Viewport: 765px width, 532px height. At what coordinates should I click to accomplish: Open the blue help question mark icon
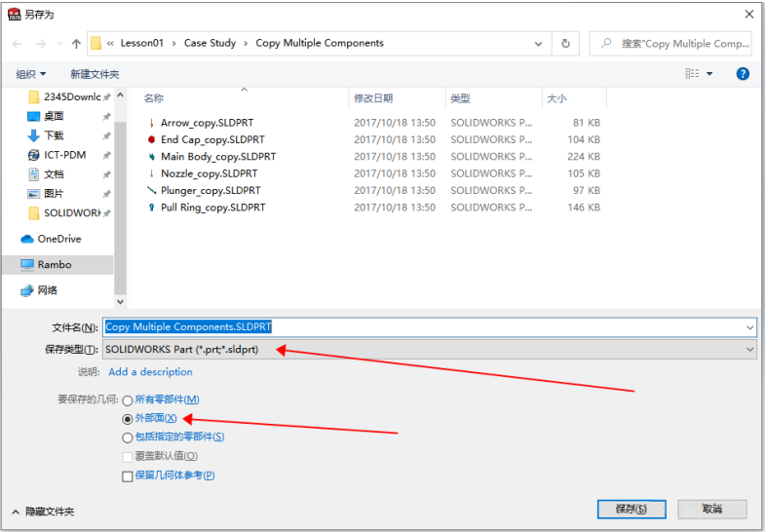[x=743, y=74]
